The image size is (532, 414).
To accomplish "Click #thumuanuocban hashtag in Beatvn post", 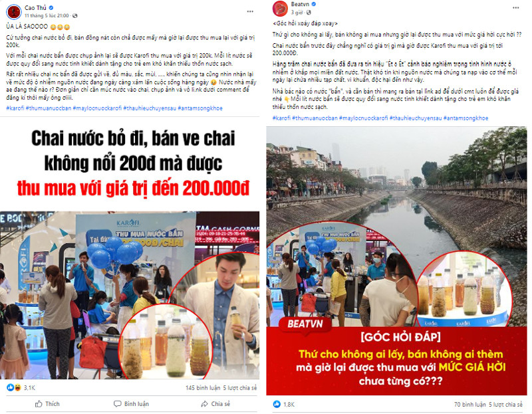I will tap(315, 118).
